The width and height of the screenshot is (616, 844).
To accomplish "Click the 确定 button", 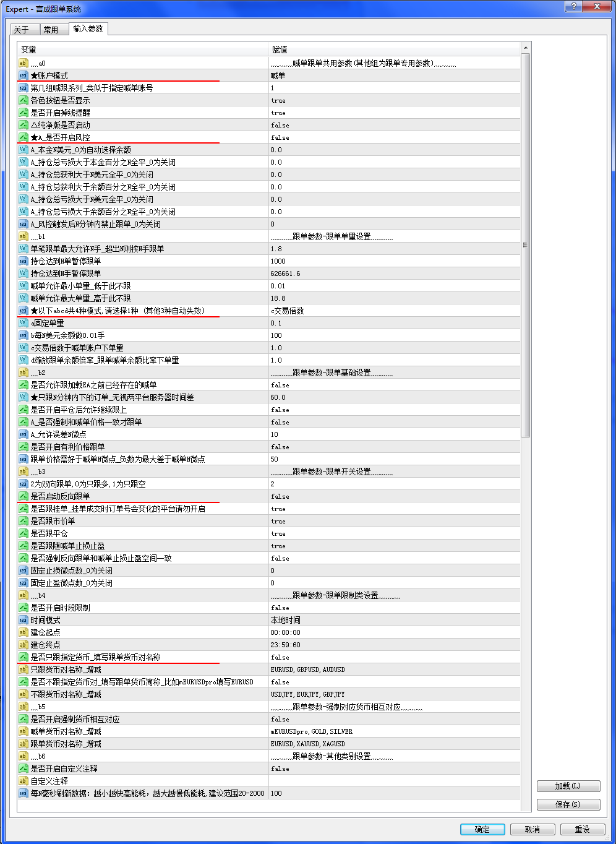I will tap(482, 829).
